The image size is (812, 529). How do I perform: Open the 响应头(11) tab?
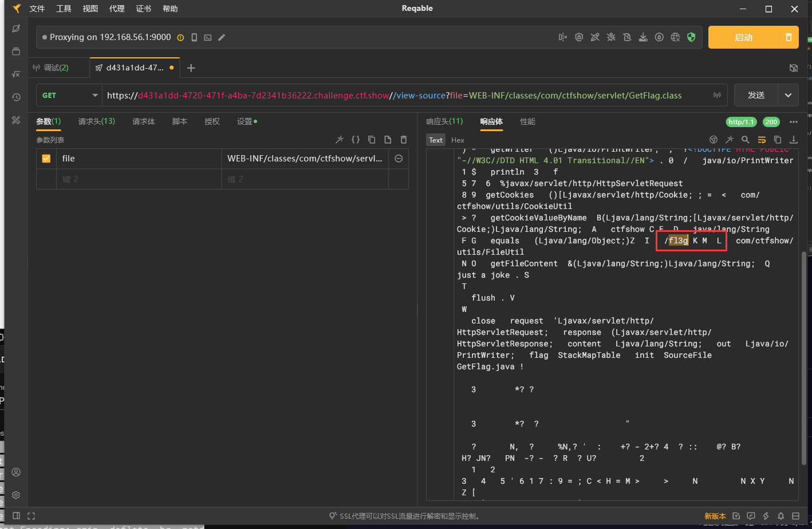coord(444,121)
